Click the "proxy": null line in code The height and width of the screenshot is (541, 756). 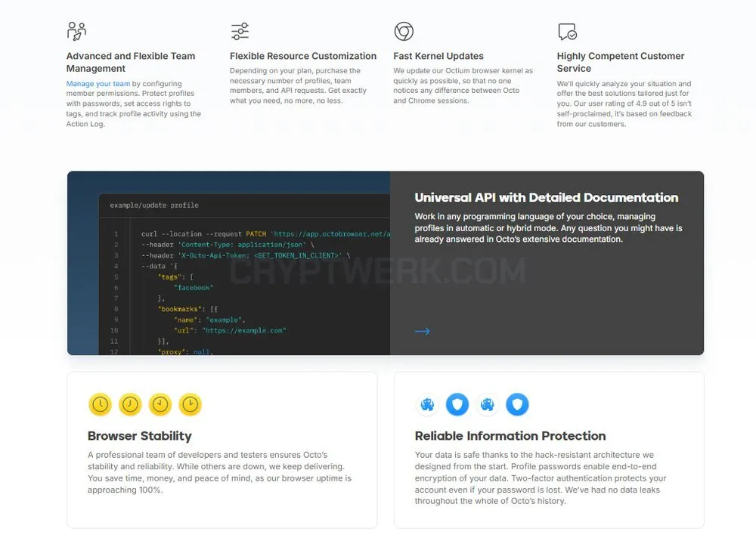(185, 351)
